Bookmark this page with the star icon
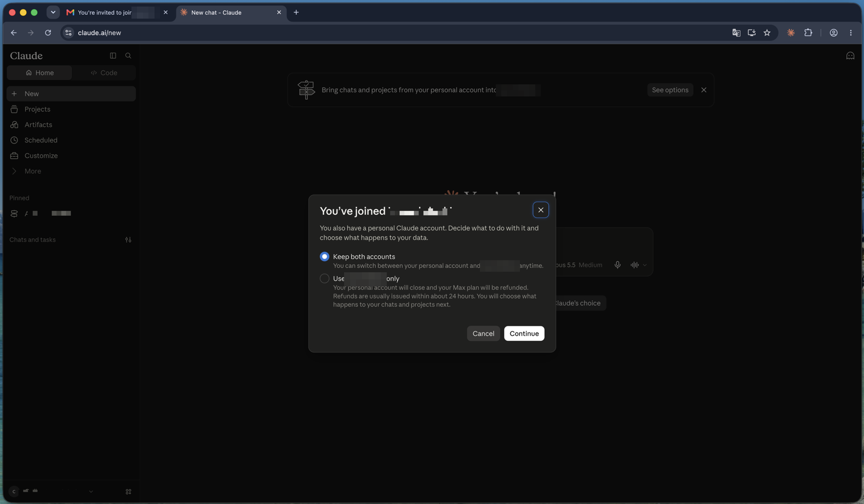This screenshot has width=864, height=504. pyautogui.click(x=767, y=33)
